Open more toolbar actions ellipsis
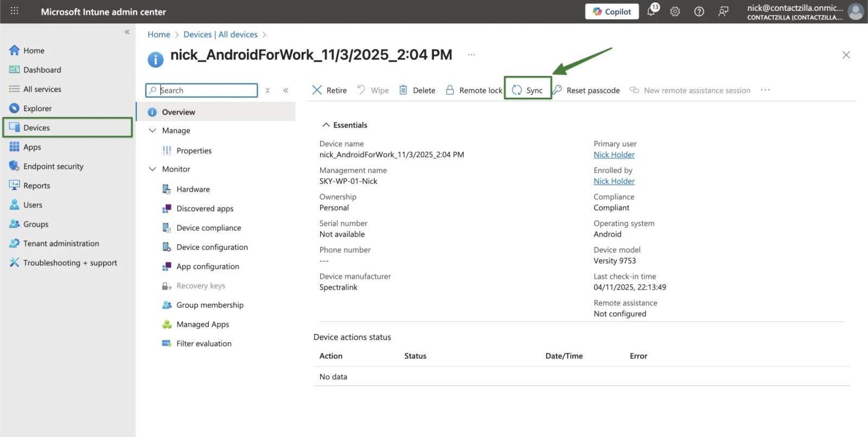 [765, 90]
